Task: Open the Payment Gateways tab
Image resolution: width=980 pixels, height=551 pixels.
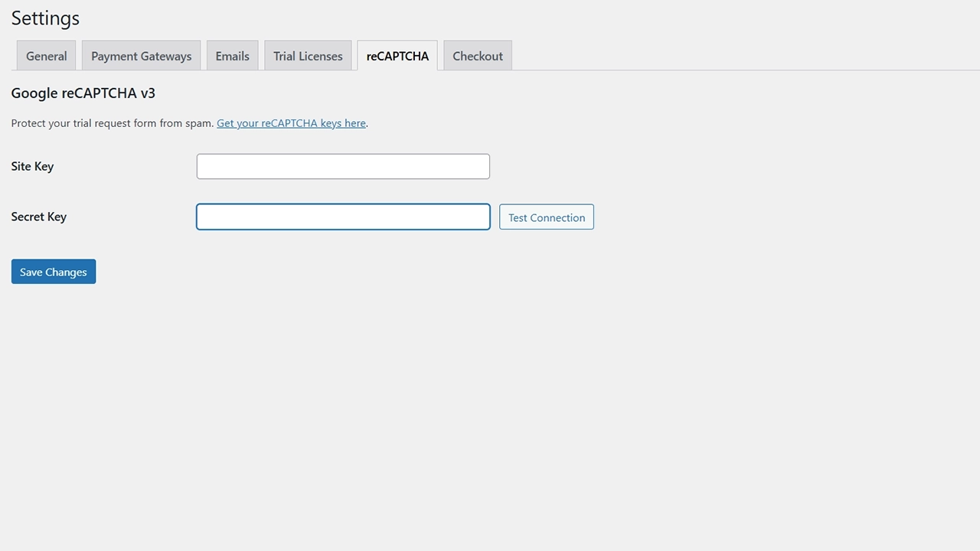Action: 141,56
